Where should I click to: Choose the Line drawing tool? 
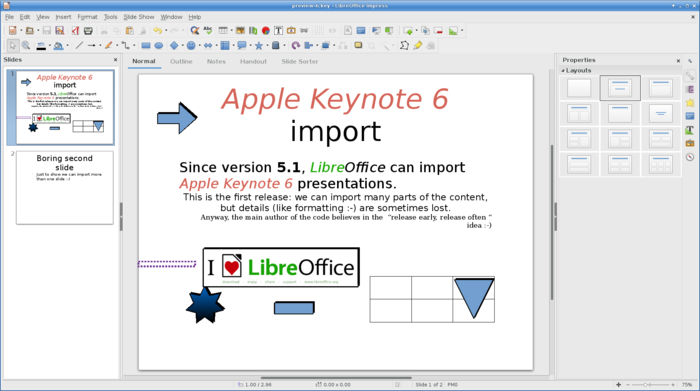(x=79, y=46)
